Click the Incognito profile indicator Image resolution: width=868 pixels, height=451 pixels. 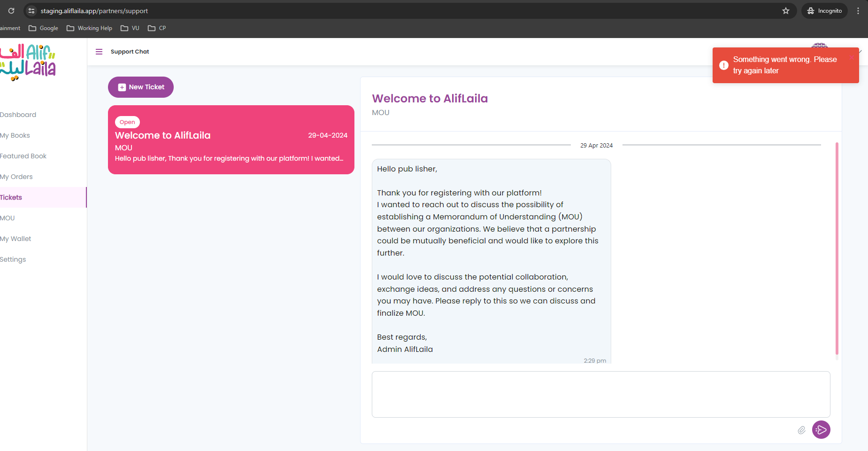pyautogui.click(x=824, y=11)
